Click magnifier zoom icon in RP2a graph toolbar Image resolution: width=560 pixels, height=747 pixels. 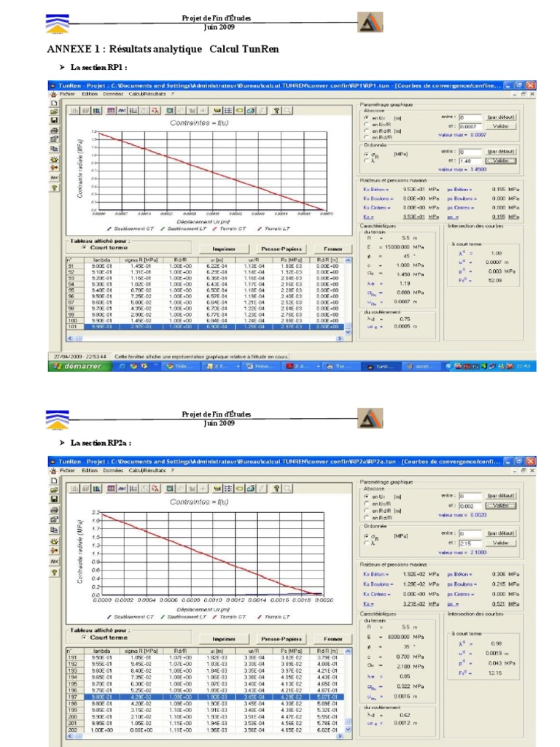click(x=287, y=488)
